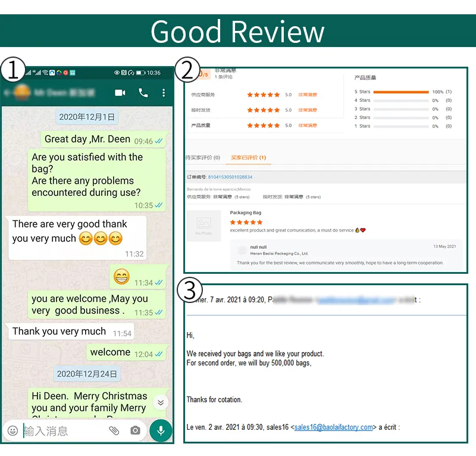The width and height of the screenshot is (476, 456).
Task: Click sales16@baolaifactory.com email link
Action: pos(334,427)
